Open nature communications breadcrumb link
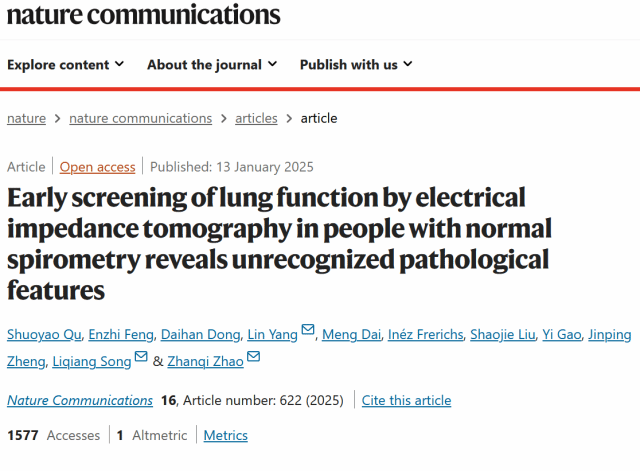The image size is (640, 471). click(x=140, y=118)
